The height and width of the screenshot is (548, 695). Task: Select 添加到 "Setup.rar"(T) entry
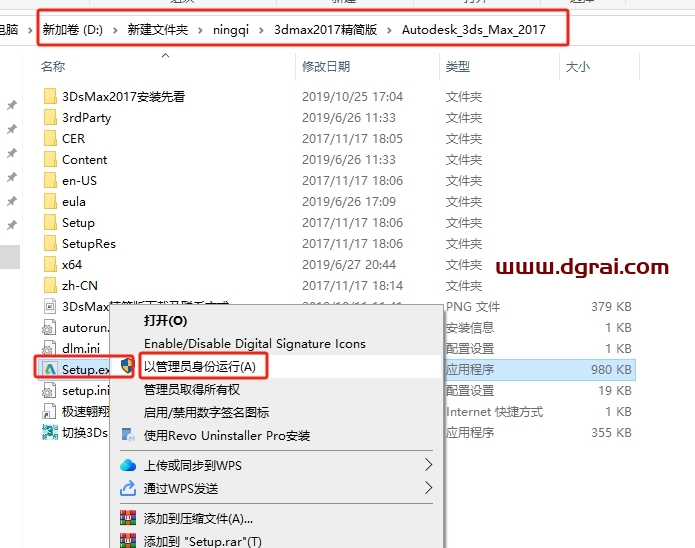(203, 541)
